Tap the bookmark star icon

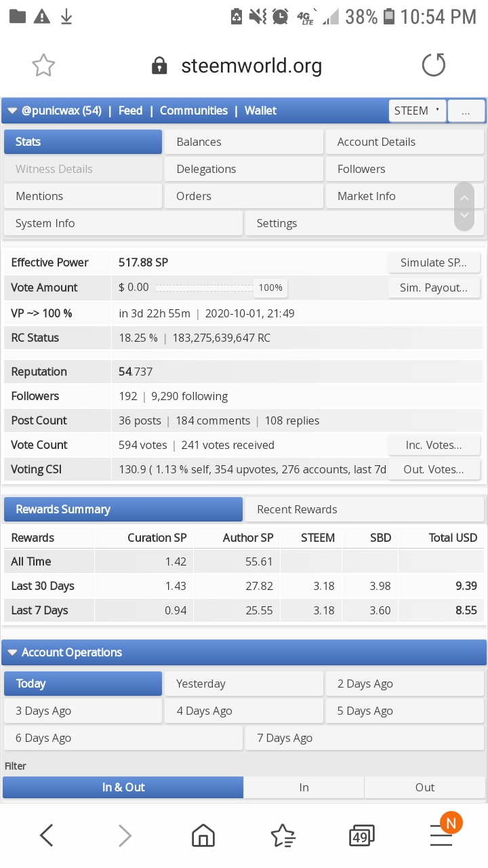pos(43,66)
